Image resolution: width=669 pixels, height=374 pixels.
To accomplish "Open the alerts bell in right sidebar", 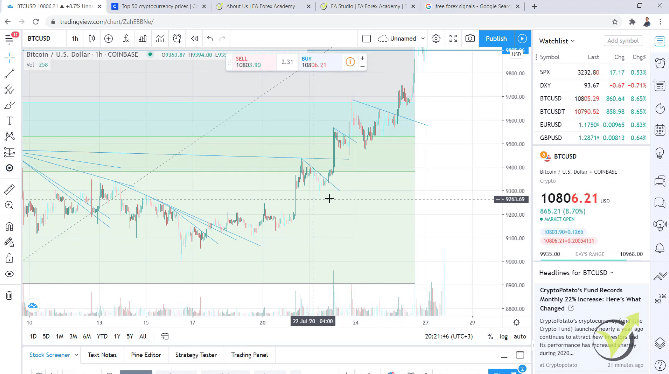I will pyautogui.click(x=660, y=248).
